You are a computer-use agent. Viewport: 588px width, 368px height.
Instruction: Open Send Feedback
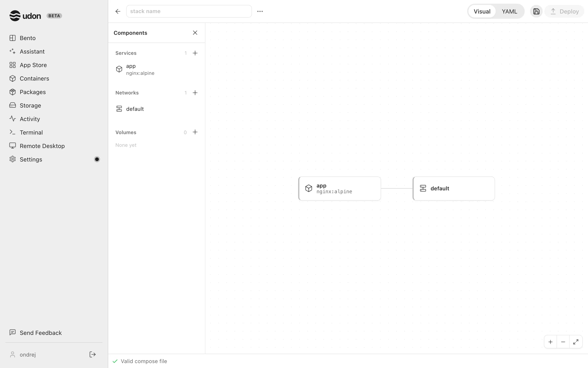[54, 333]
